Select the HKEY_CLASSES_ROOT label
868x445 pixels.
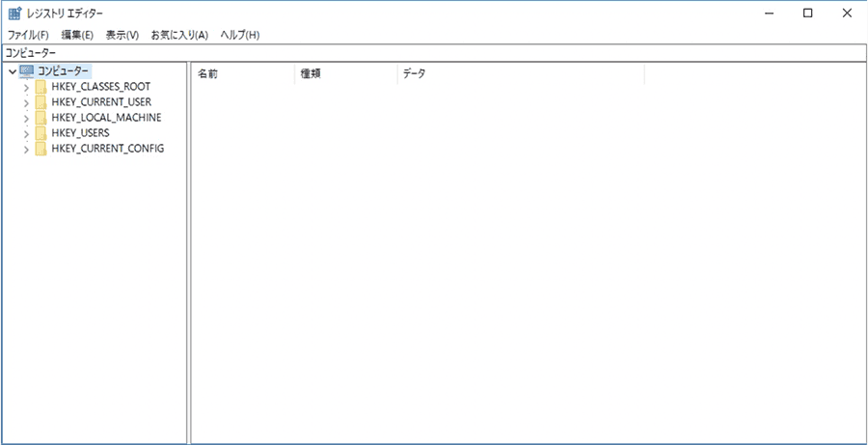100,87
